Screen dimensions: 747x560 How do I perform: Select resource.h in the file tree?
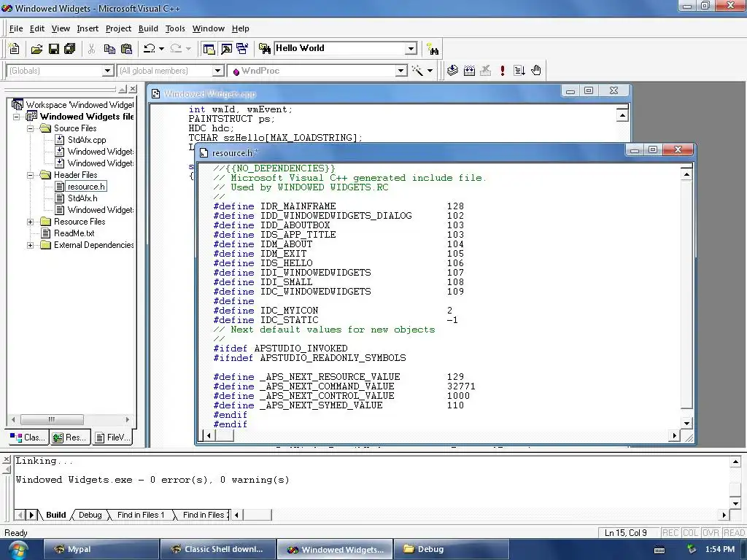pyautogui.click(x=86, y=187)
